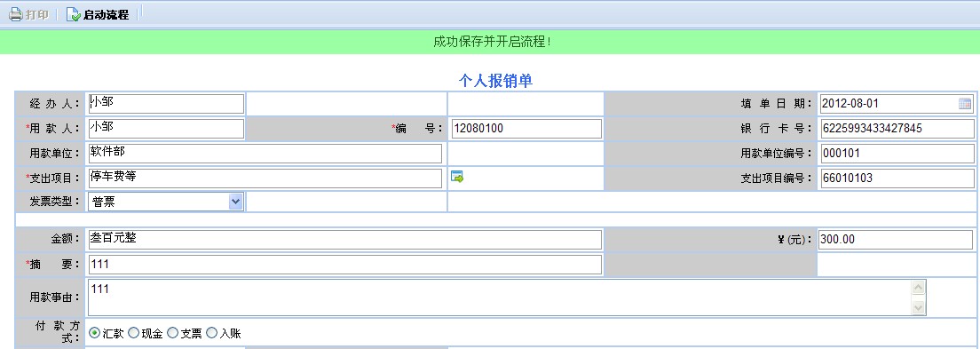Edit the ¥(元) amount field 300.00
Viewport: 980px width, 349px height.
click(x=896, y=240)
